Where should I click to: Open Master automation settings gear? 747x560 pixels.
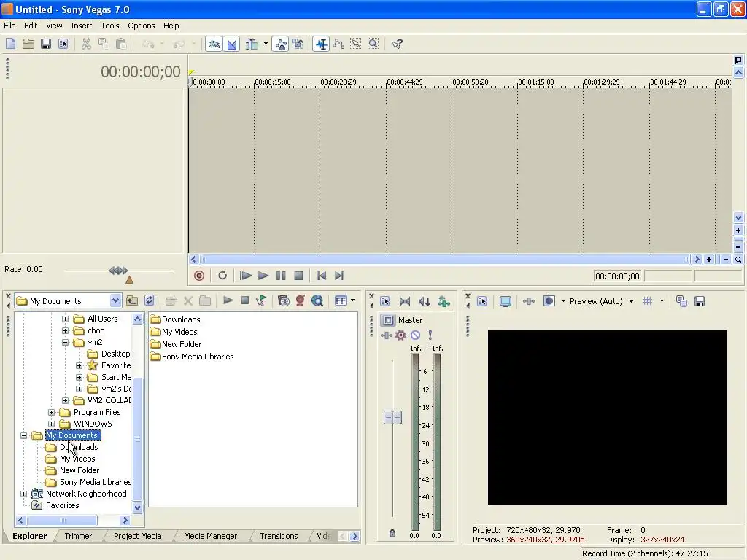(x=401, y=335)
